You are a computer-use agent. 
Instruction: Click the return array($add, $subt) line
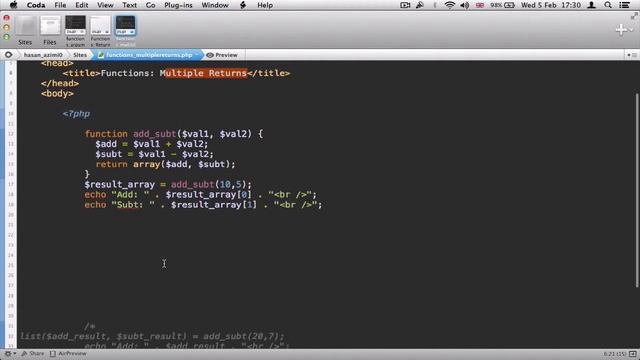point(165,164)
